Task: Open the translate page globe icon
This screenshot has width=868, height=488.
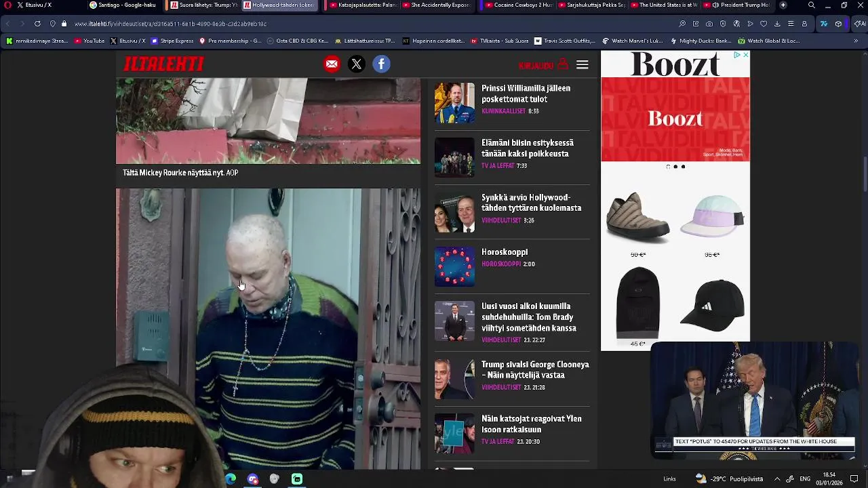Action: 736,24
